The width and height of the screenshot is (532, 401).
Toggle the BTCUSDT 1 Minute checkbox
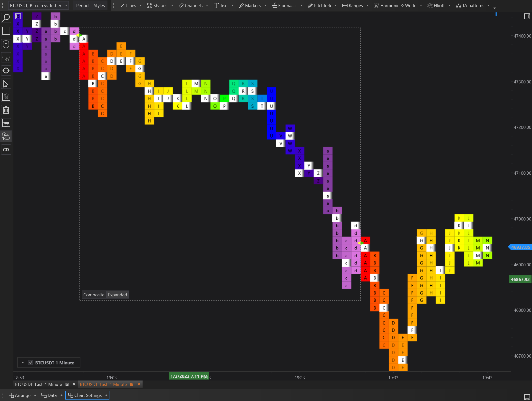[30, 362]
